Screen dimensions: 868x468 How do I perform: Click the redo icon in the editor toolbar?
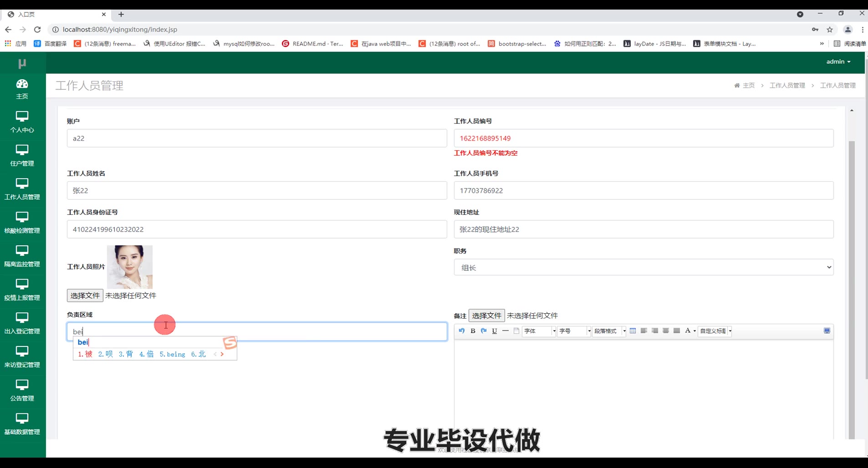484,331
